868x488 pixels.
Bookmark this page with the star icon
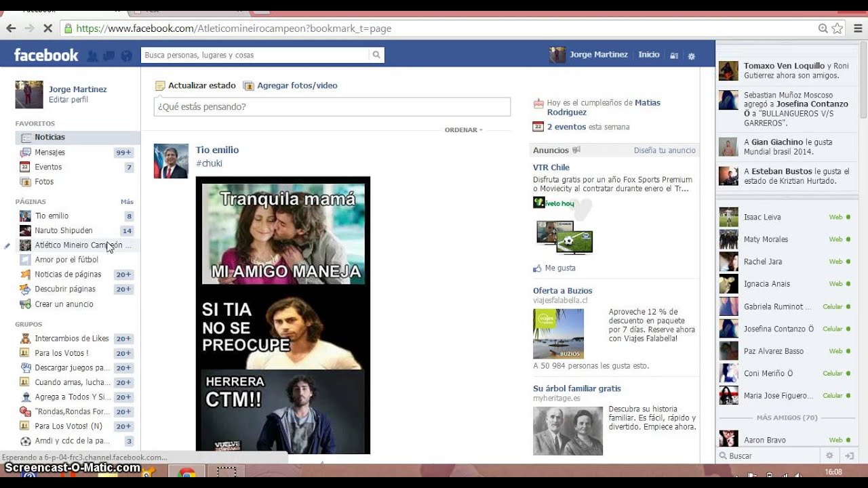(837, 28)
